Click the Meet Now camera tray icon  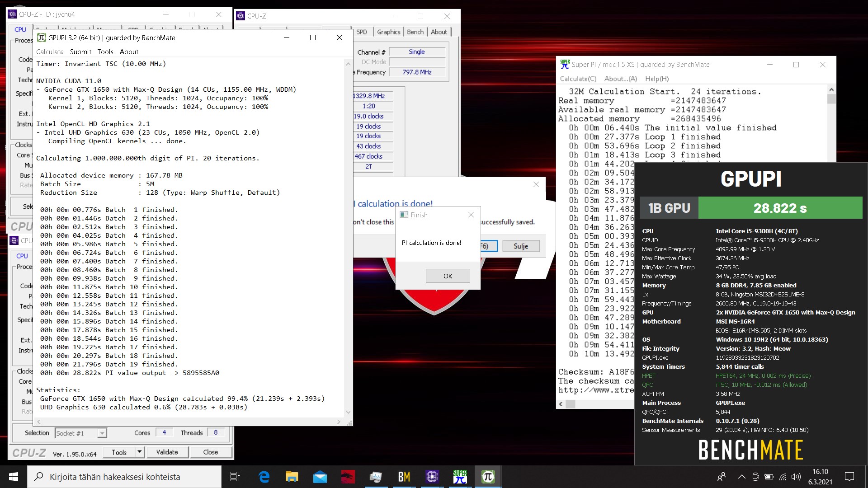tap(755, 477)
